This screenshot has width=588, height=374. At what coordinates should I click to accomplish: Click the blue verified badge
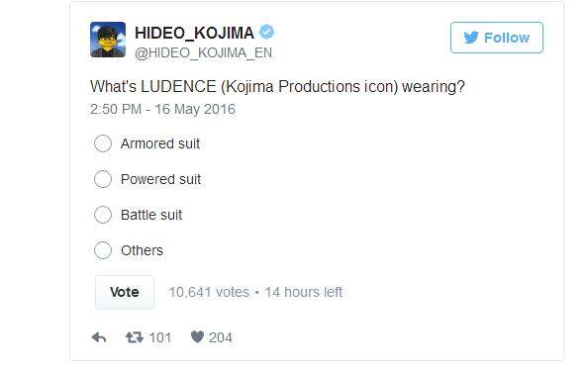(x=266, y=32)
